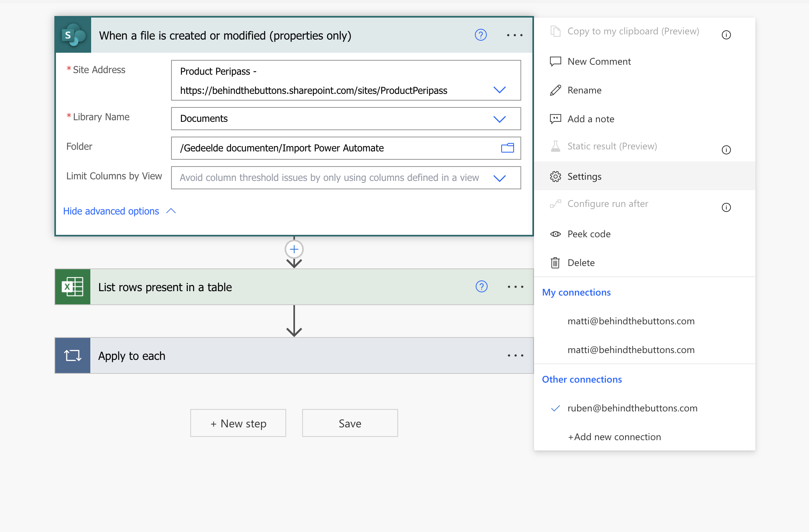809x532 pixels.
Task: Click the Apply to each loop icon
Action: click(73, 355)
